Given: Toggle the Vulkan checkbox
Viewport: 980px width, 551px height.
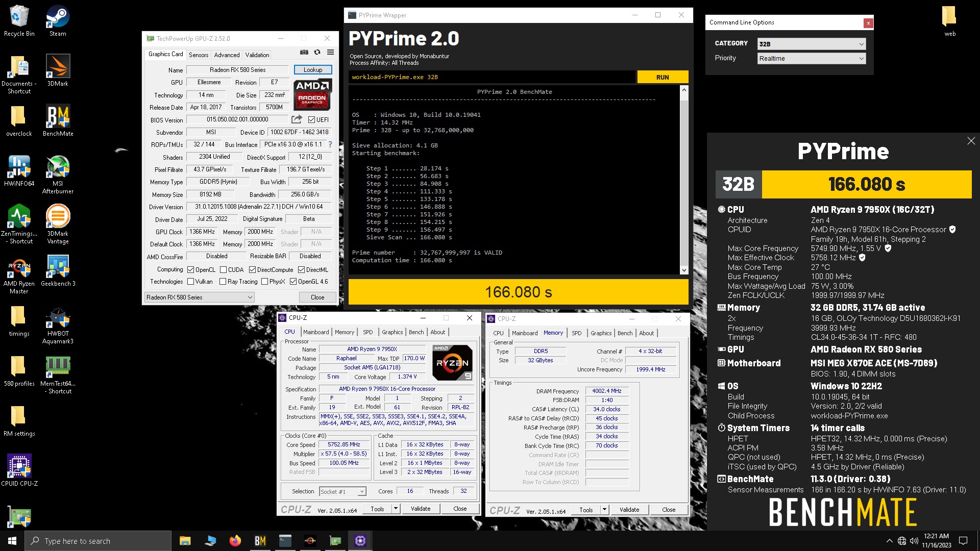Looking at the screenshot, I should coord(190,282).
